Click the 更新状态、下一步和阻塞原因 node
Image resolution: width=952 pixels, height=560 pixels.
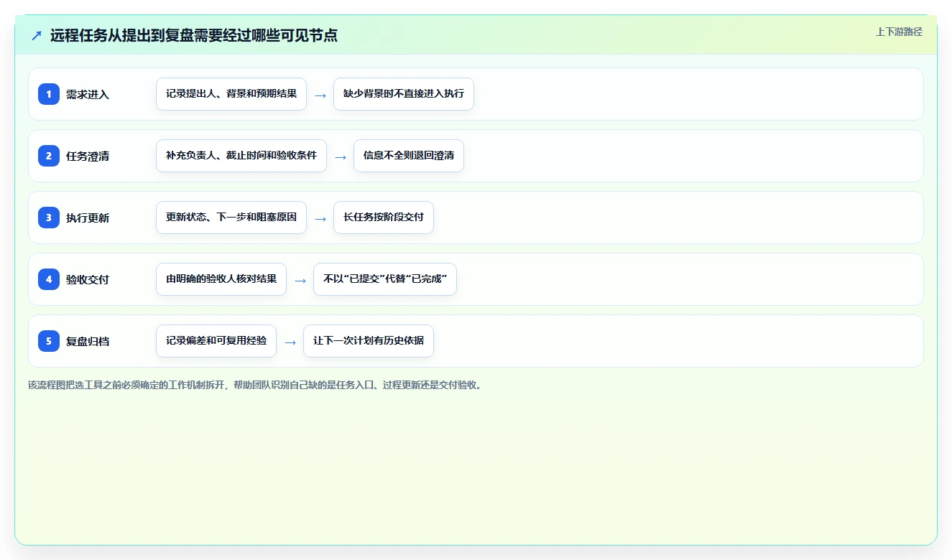click(x=231, y=218)
